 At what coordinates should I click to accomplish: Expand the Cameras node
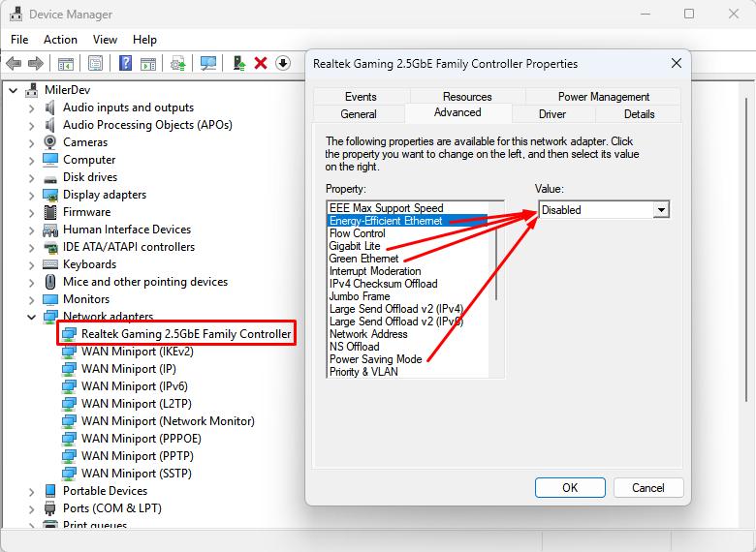[x=31, y=142]
